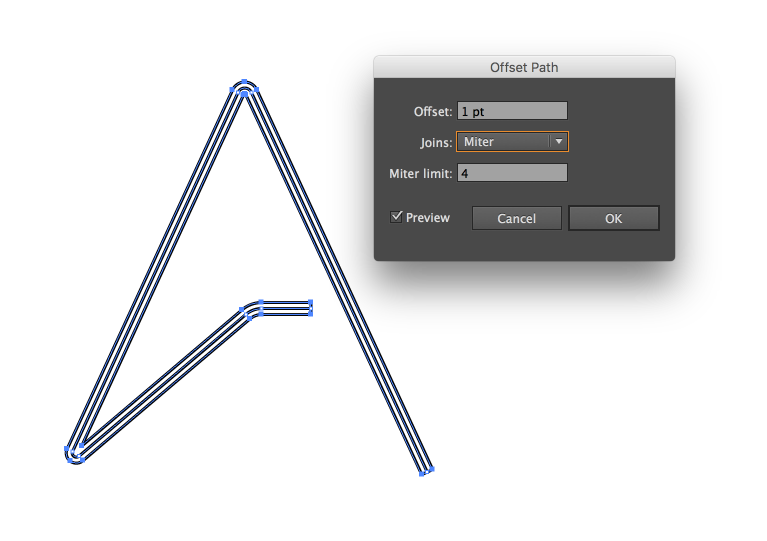This screenshot has width=767, height=541.
Task: Click the Offset value field showing 1 pt
Action: [x=512, y=111]
